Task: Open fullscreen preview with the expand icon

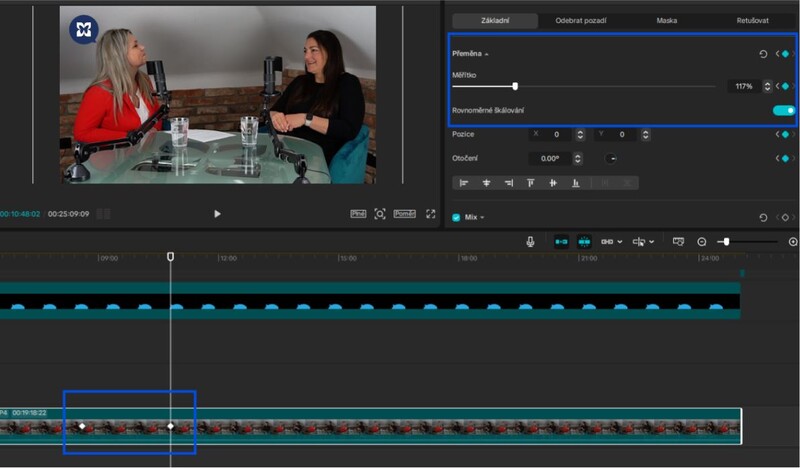Action: (x=431, y=214)
